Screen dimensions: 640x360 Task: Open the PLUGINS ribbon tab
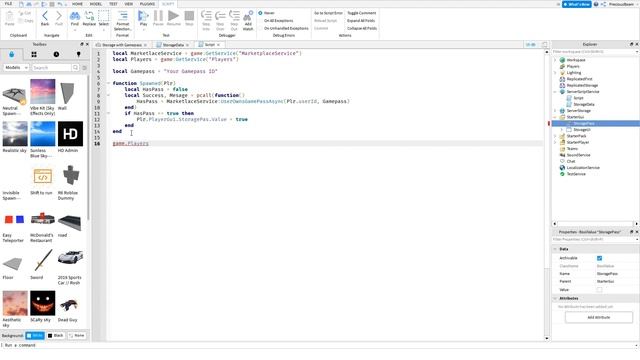pyautogui.click(x=147, y=4)
